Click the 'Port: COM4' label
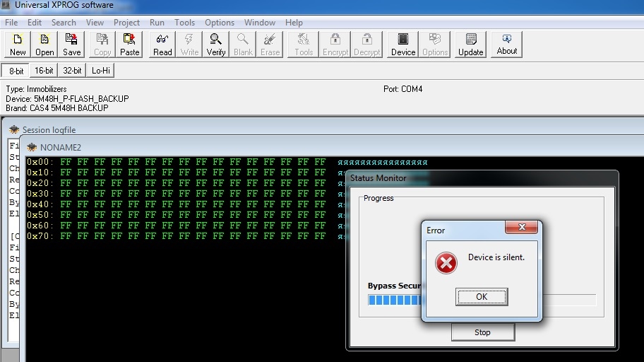This screenshot has height=362, width=644. coord(403,89)
